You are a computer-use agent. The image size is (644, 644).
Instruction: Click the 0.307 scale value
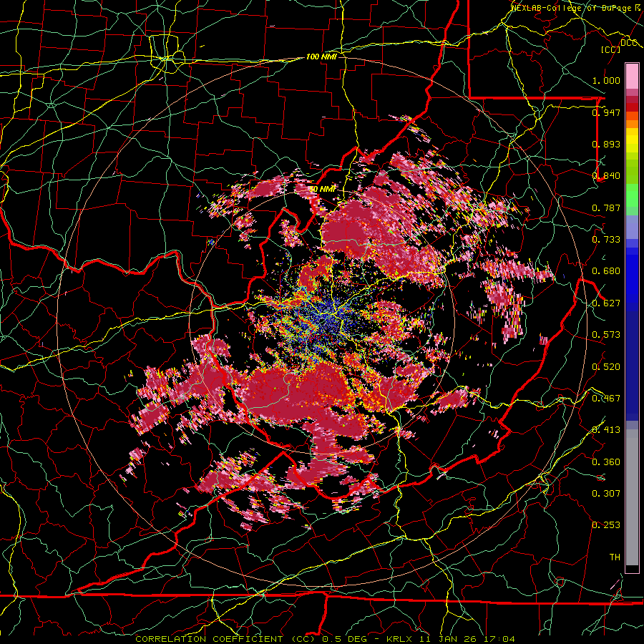[x=606, y=493]
